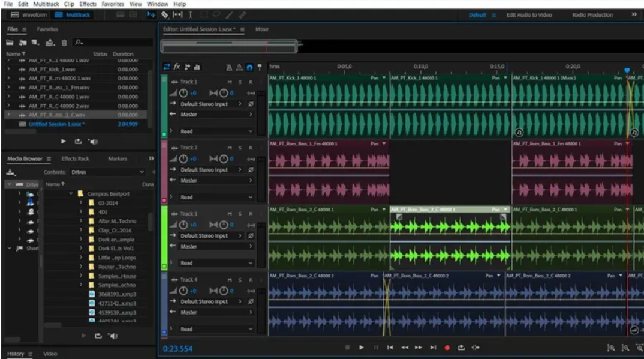Expand the Compras Beatport folder tree
644x359 pixels.
tap(71, 194)
